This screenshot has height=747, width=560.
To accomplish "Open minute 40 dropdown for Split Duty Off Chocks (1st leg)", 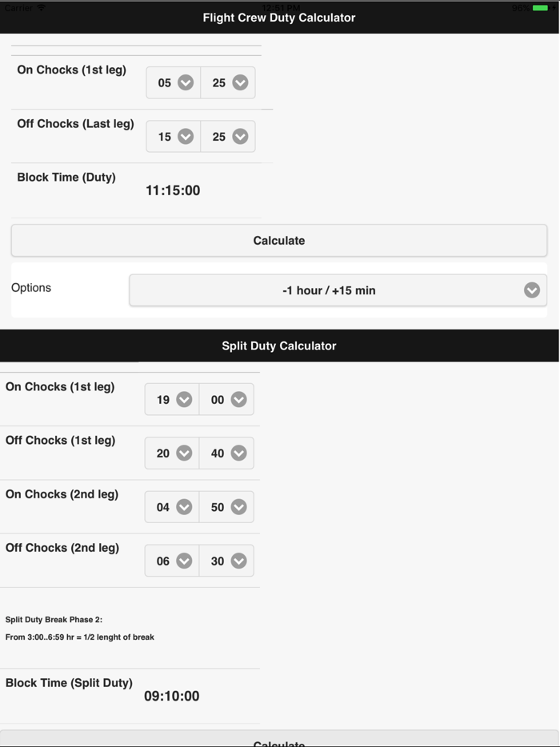I will pos(226,453).
